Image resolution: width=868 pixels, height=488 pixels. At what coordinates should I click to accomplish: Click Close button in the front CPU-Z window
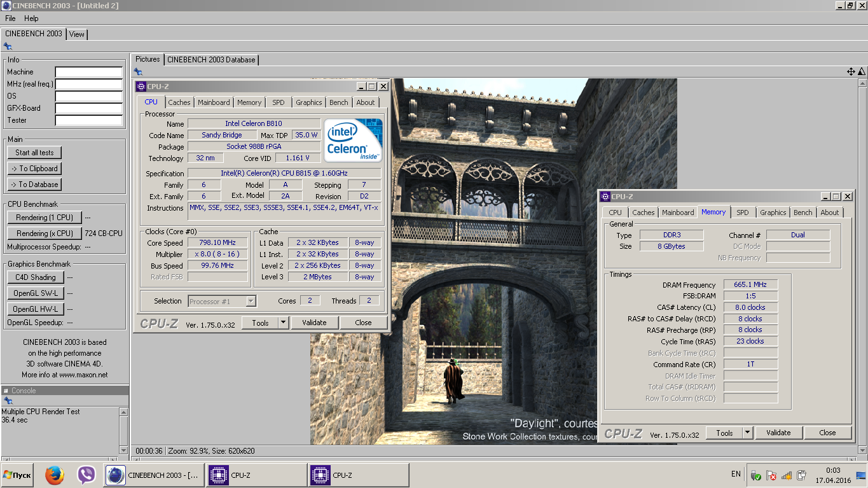click(x=363, y=323)
